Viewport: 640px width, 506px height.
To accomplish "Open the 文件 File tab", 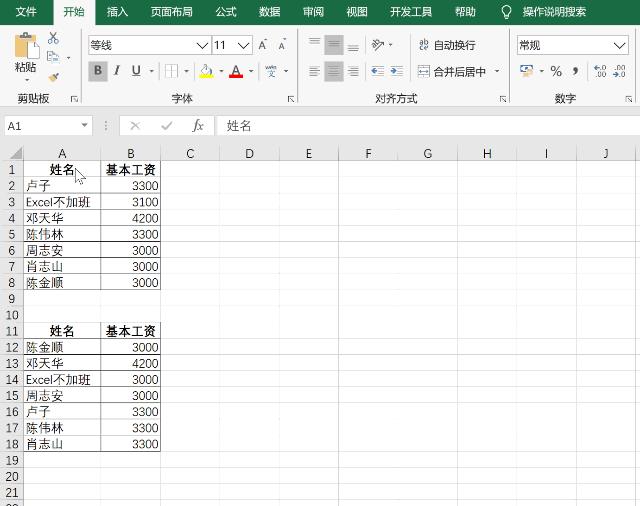I will pyautogui.click(x=26, y=11).
